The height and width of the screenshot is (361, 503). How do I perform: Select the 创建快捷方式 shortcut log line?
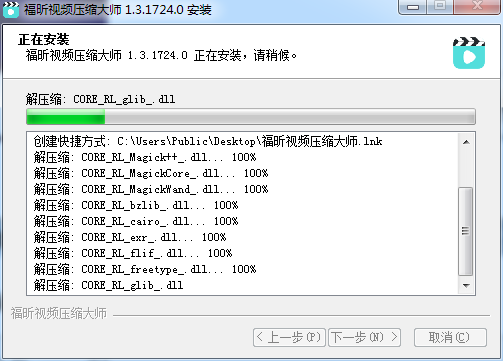tap(208, 141)
